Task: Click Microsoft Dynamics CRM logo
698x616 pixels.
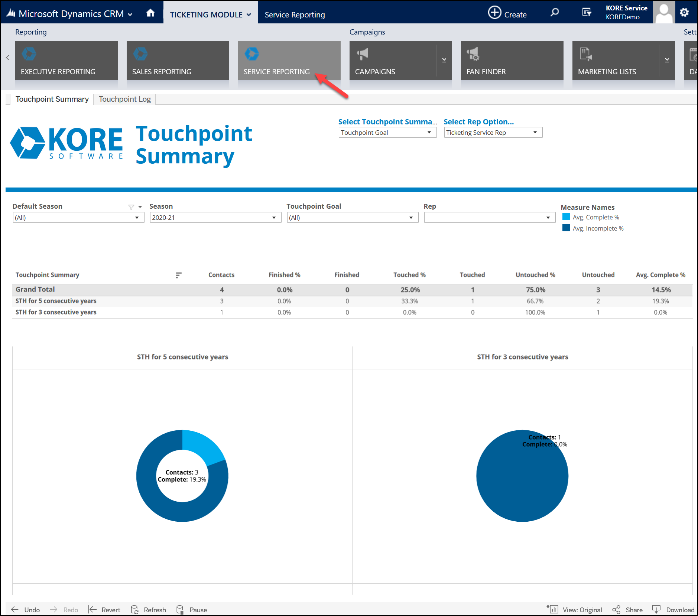Action: (x=11, y=13)
